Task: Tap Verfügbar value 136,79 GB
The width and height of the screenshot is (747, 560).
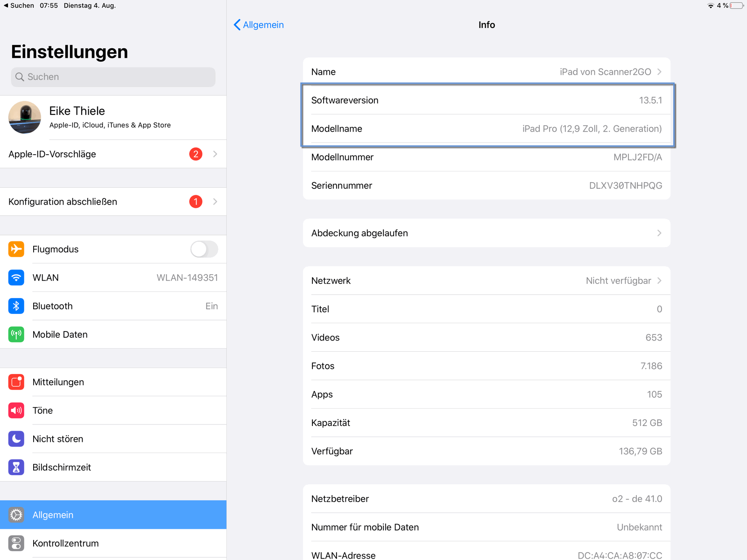Action: click(x=641, y=451)
